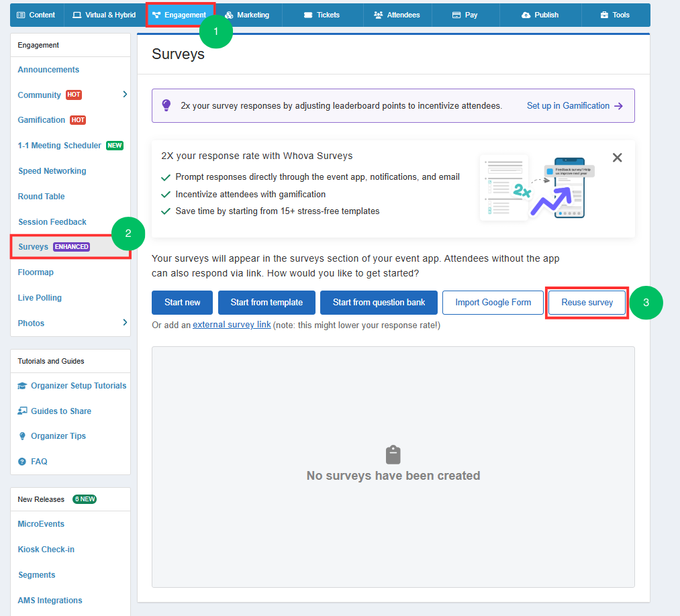Click the HOT badge next to Gamification

pos(78,120)
